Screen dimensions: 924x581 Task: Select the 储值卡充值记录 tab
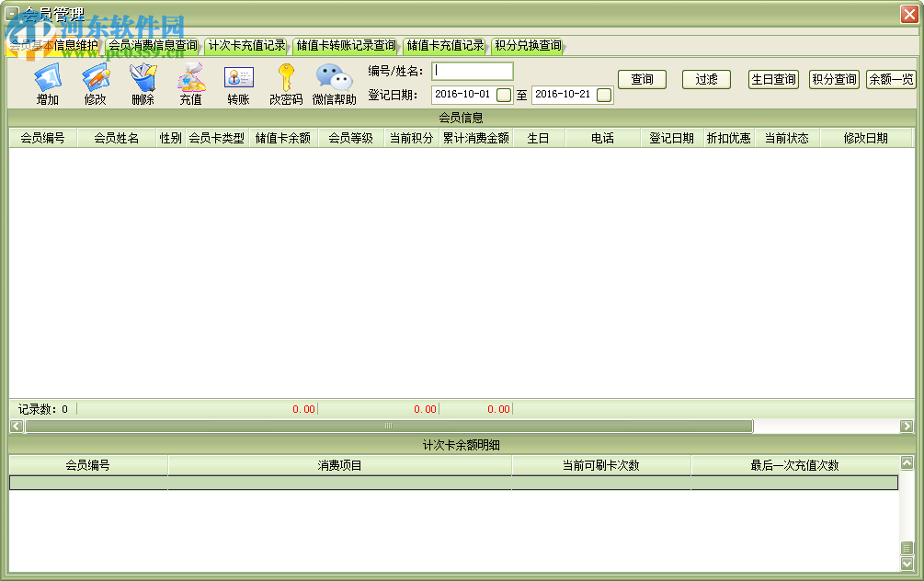[446, 45]
